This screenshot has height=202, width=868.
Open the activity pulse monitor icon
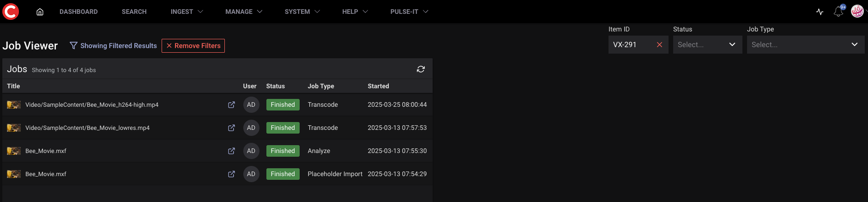pyautogui.click(x=820, y=12)
